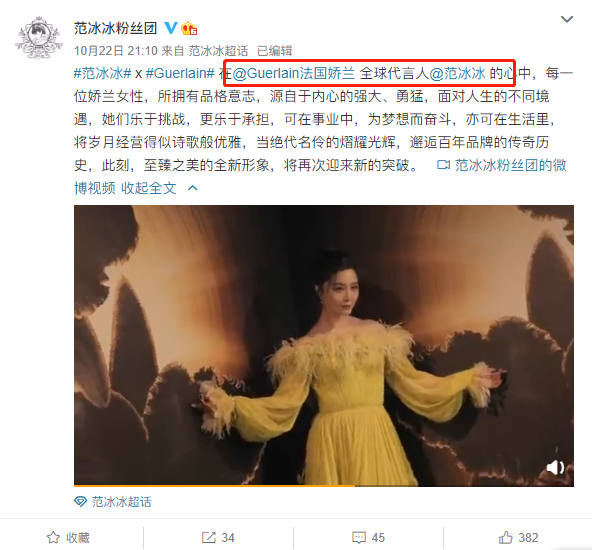Open comments with the 45 icon
Screen dimensions: 592x550
(x=368, y=538)
